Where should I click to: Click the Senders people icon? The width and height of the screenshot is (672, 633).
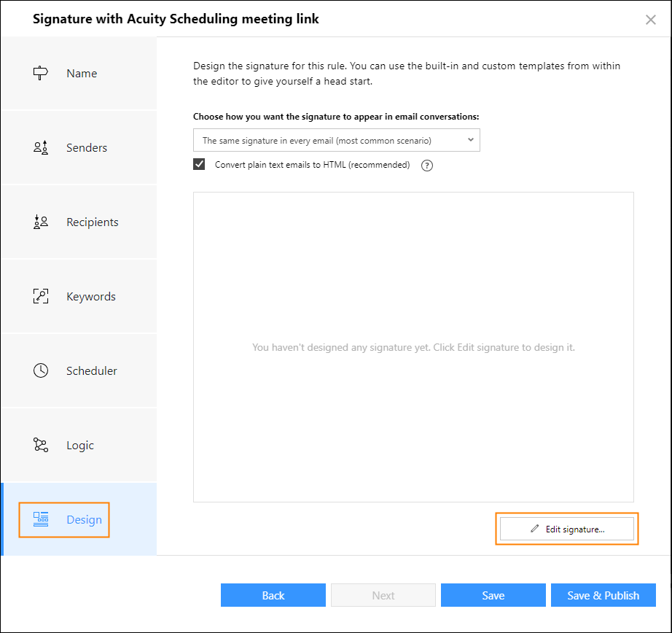[x=41, y=147]
